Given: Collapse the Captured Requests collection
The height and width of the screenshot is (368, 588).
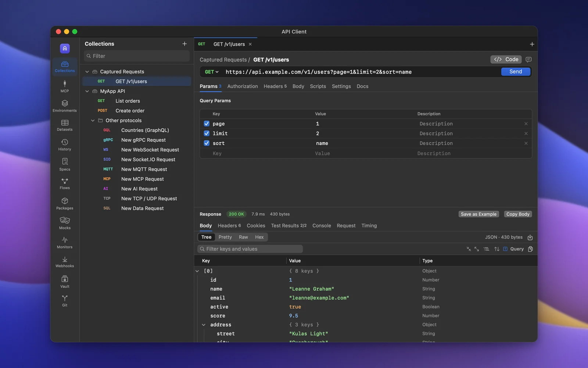Looking at the screenshot, I should 87,72.
